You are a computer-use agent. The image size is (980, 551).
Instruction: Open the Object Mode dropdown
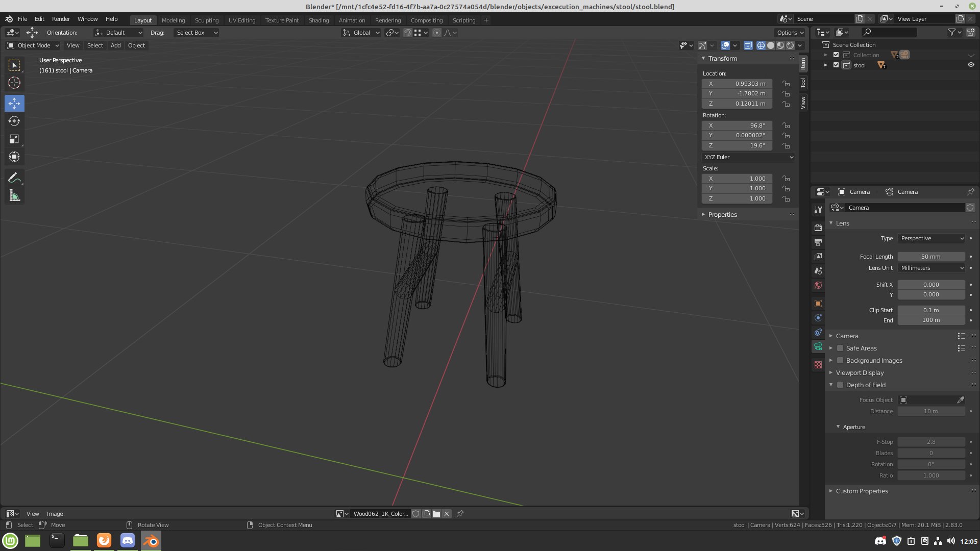click(x=33, y=45)
